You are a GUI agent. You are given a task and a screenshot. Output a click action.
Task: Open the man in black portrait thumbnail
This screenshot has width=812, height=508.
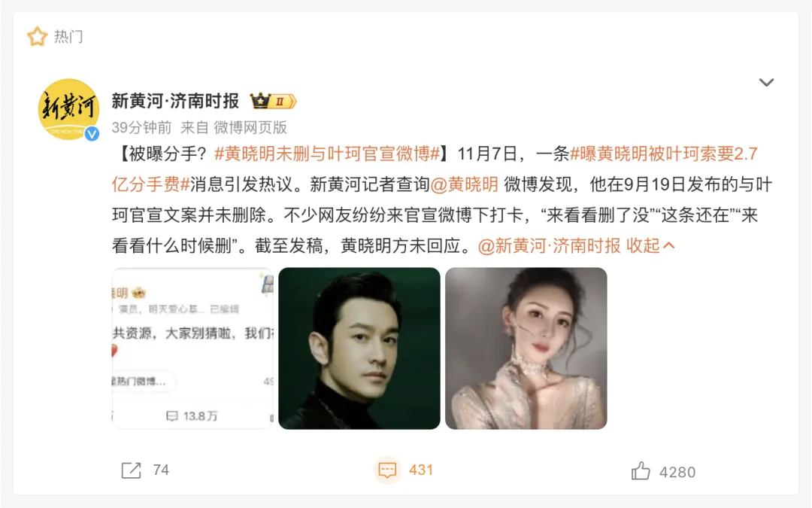[359, 348]
